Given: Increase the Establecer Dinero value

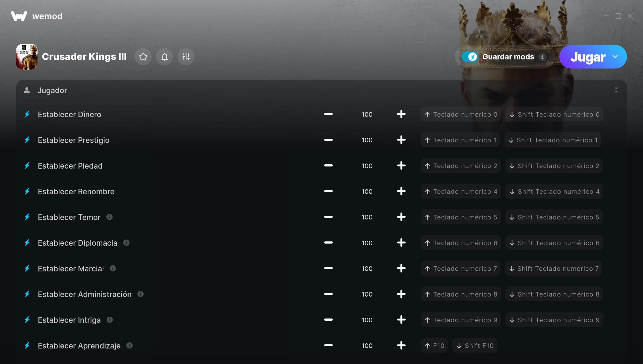Looking at the screenshot, I should click(x=401, y=114).
